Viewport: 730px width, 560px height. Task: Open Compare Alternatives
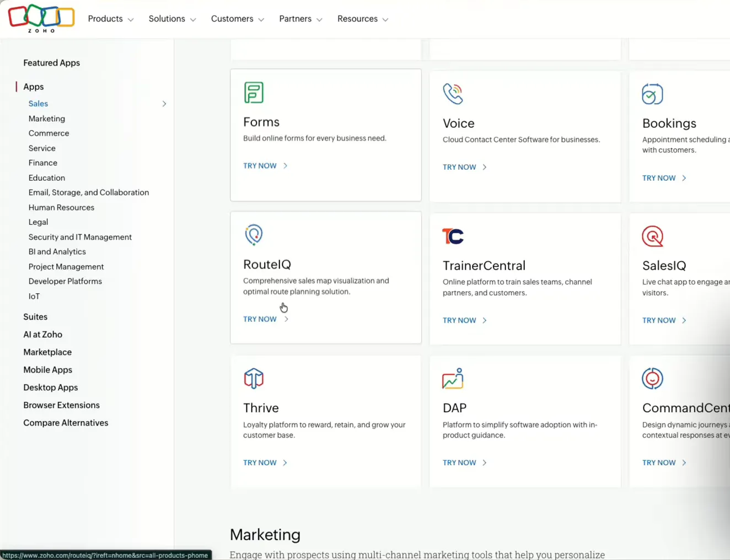pos(66,423)
